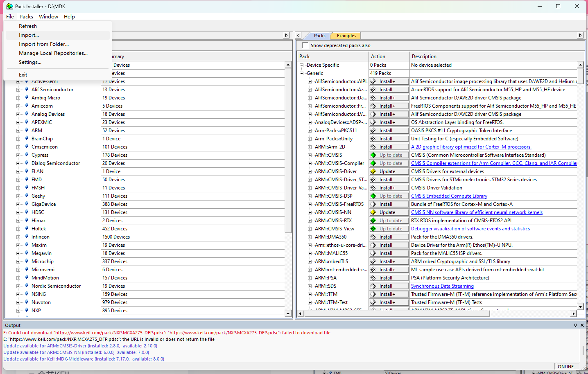Enable Show deprecated packs also checkbox
The width and height of the screenshot is (588, 374).
(x=305, y=45)
